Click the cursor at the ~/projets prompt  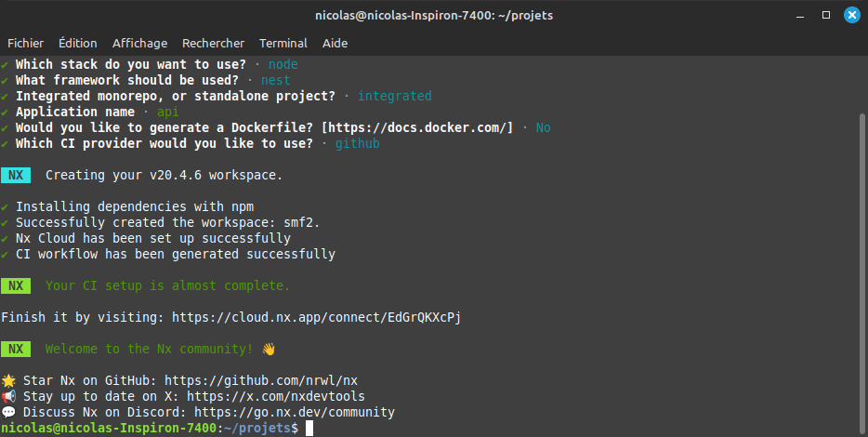point(310,428)
